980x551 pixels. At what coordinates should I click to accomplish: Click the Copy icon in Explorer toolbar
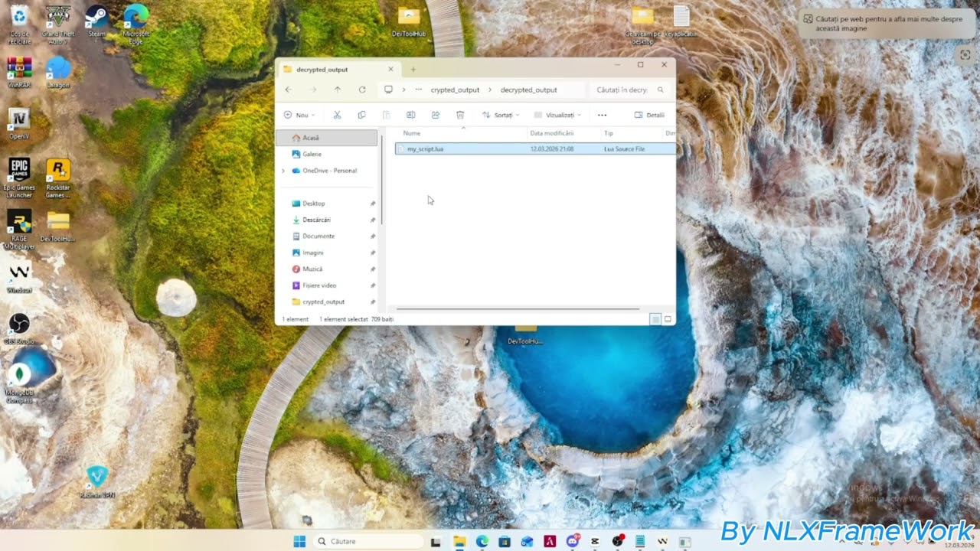pos(361,115)
